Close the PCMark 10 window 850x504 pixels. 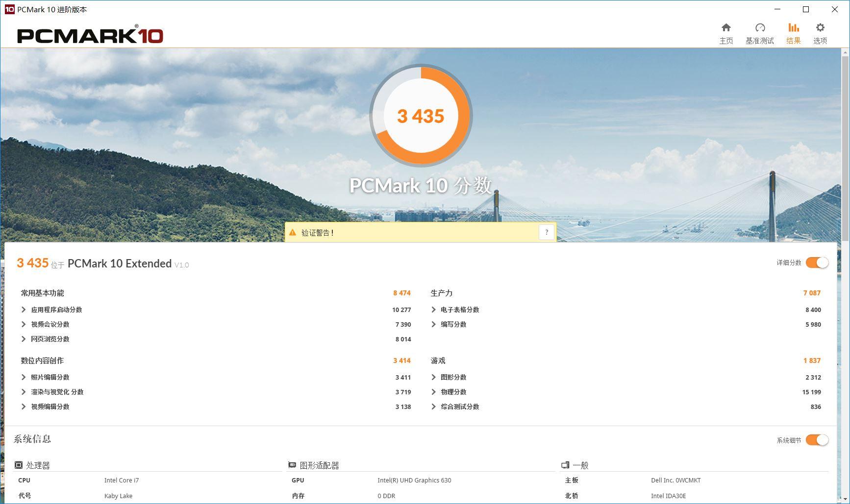pyautogui.click(x=835, y=9)
